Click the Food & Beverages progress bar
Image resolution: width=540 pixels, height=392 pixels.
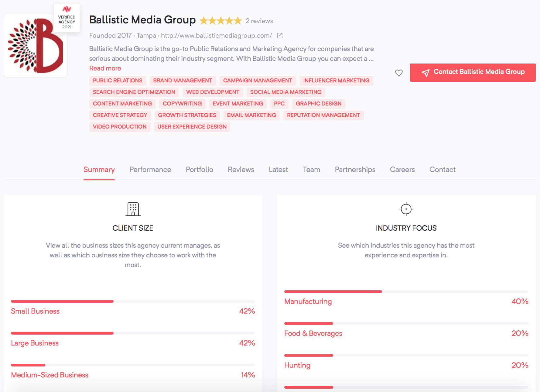click(406, 324)
